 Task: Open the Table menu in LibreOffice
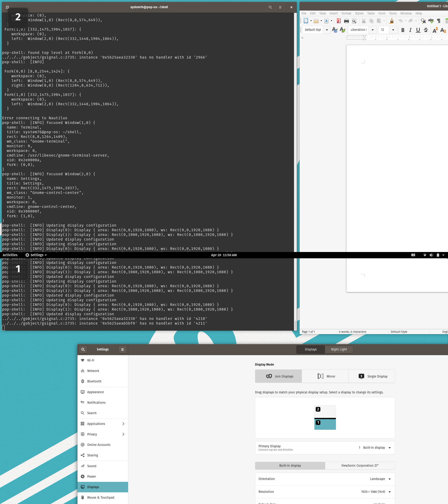point(371,13)
